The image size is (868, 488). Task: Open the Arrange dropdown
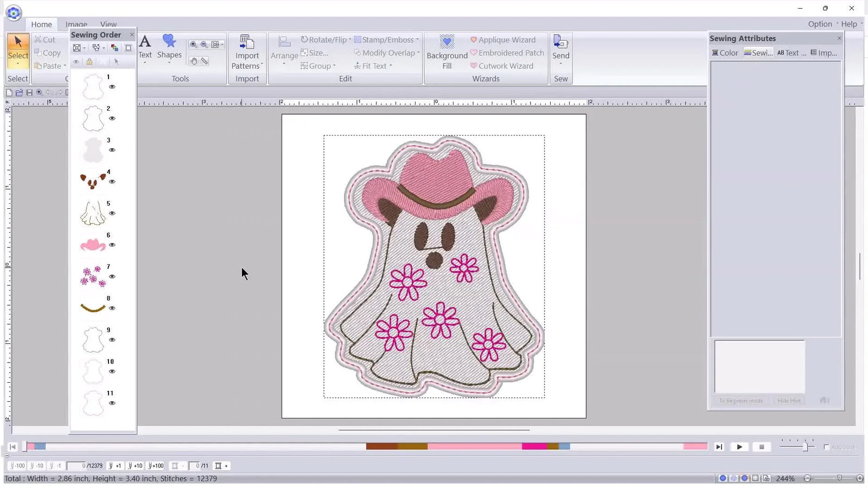(284, 50)
